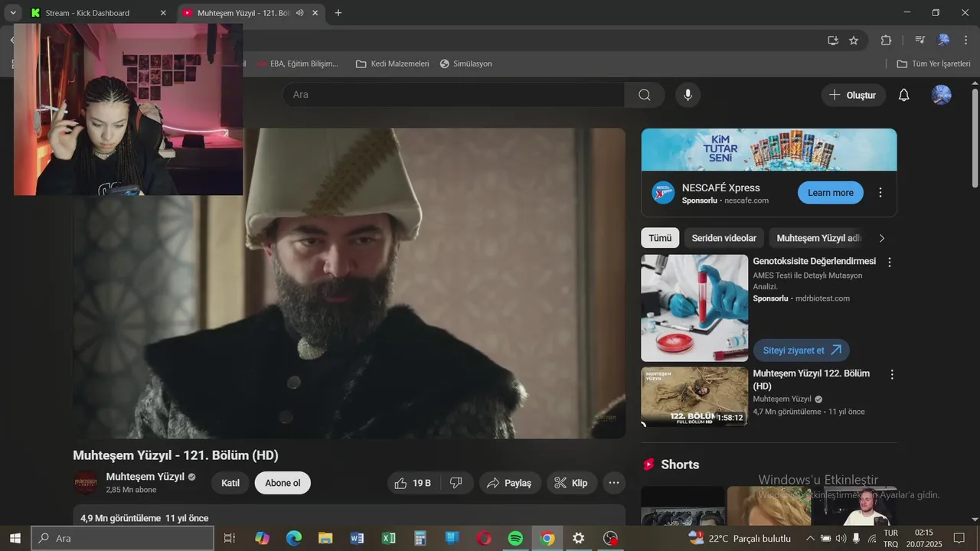Open options for 122. Bölüm video
Image resolution: width=980 pixels, height=551 pixels.
point(891,374)
